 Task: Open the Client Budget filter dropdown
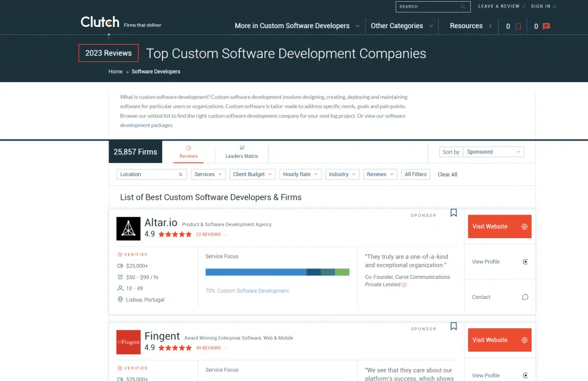coord(253,174)
